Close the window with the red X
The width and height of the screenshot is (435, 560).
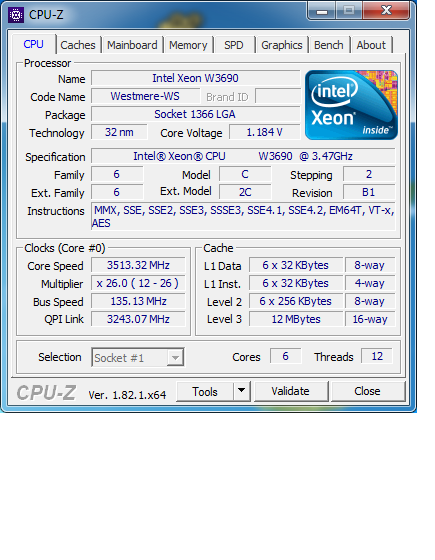click(x=386, y=10)
